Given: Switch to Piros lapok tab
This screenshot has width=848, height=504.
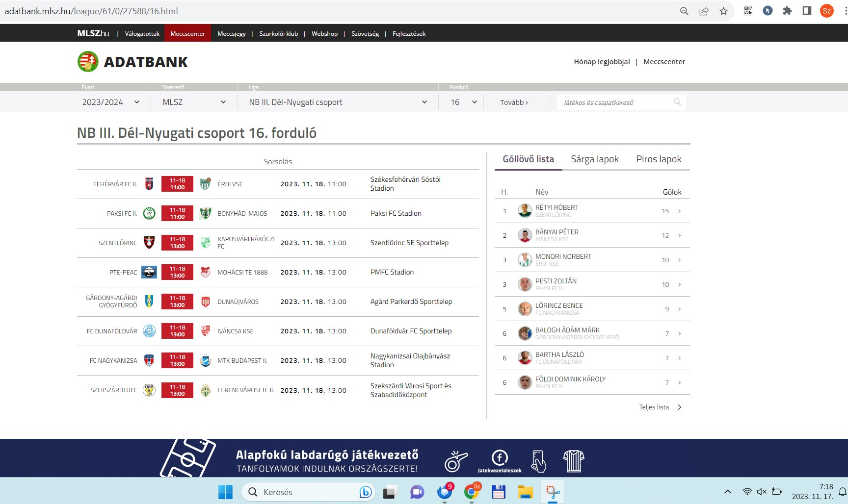Looking at the screenshot, I should 659,159.
